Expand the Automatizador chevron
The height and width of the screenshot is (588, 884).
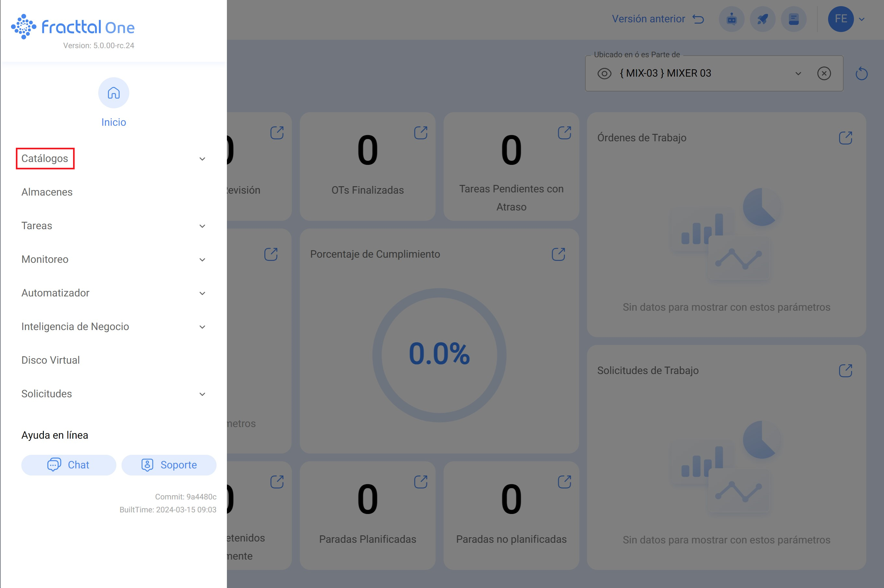202,293
